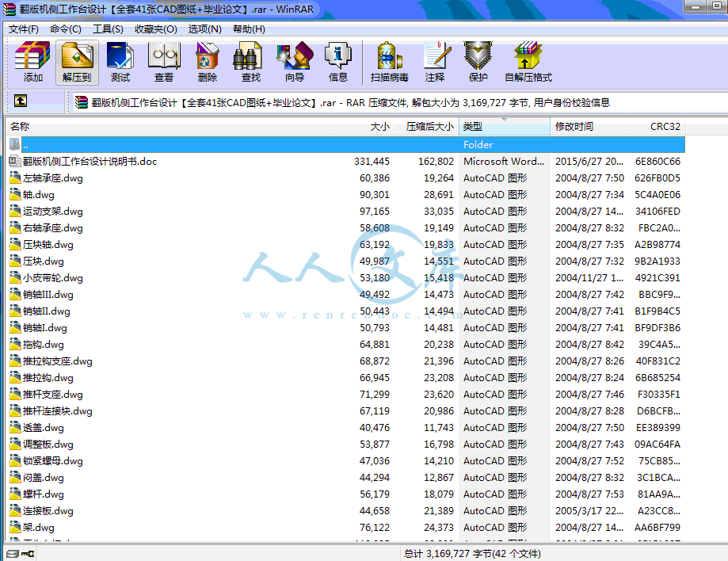This screenshot has width=728, height=561.
Task: Select file 调整板.dwg
Action: [48, 445]
